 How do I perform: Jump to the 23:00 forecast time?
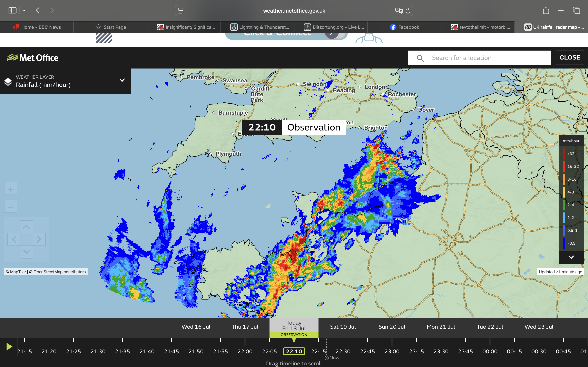click(392, 351)
